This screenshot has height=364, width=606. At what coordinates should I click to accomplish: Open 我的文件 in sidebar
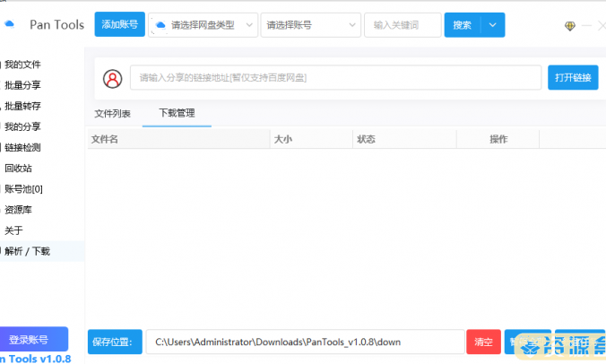pos(22,65)
